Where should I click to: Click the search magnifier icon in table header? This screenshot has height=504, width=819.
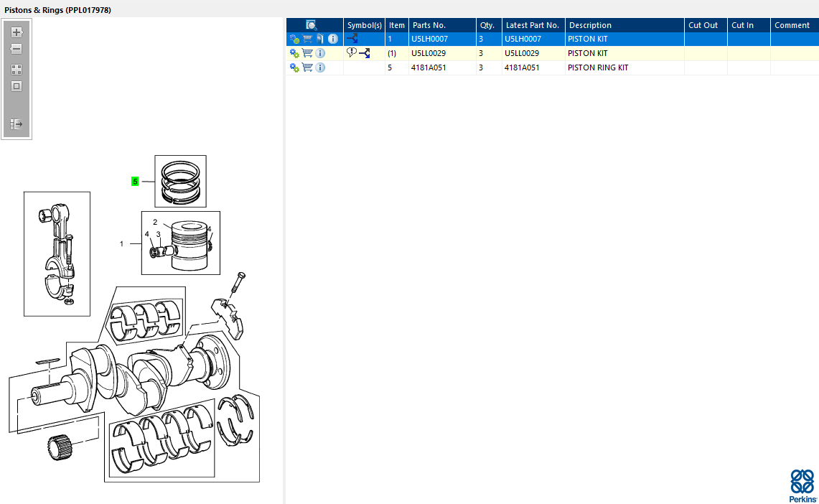pos(312,25)
